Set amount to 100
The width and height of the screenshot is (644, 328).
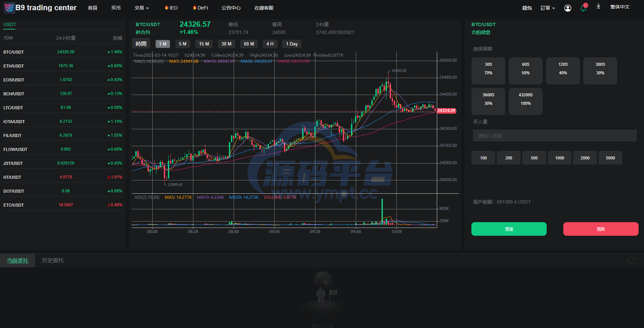pos(483,158)
